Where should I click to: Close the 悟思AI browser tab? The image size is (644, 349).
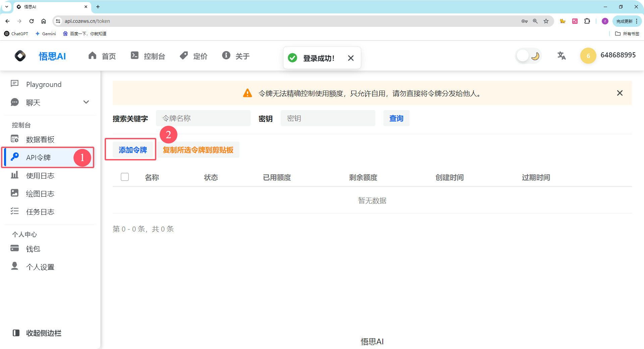pyautogui.click(x=86, y=7)
